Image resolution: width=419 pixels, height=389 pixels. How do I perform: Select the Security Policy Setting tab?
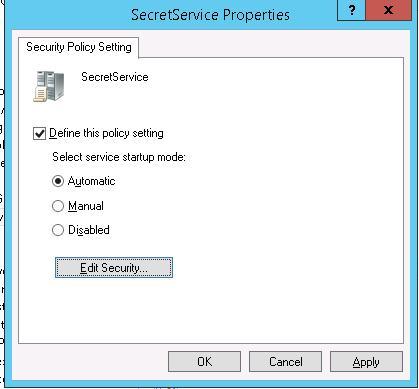[x=79, y=47]
